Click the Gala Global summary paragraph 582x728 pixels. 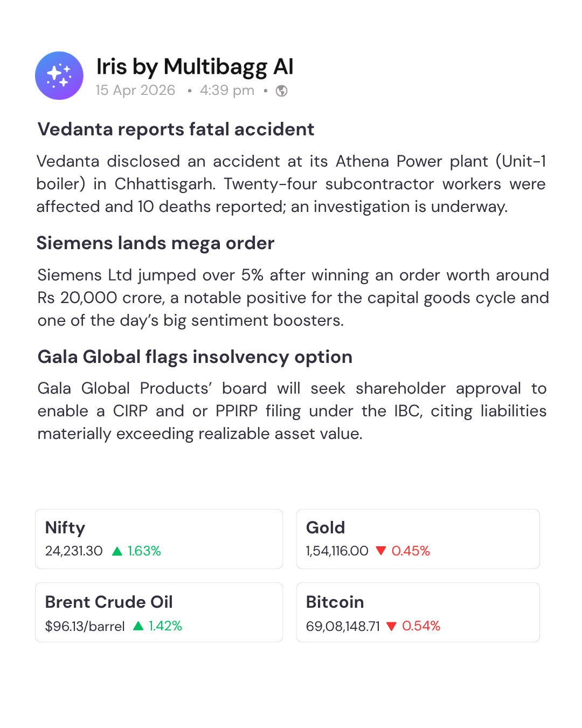(x=291, y=411)
